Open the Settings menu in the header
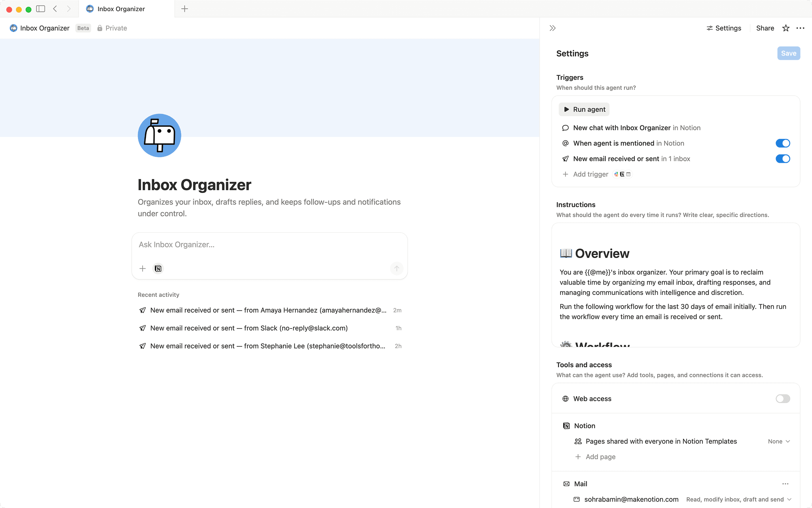The image size is (812, 508). pyautogui.click(x=724, y=28)
